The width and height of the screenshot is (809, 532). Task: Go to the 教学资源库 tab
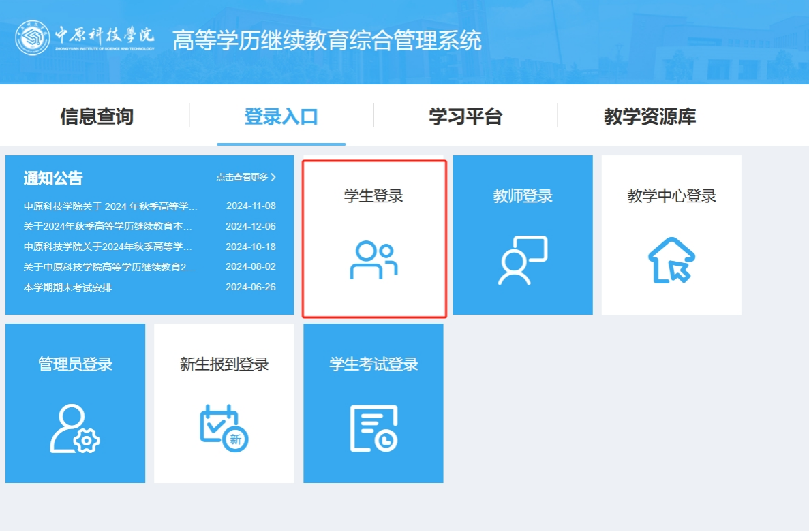650,116
